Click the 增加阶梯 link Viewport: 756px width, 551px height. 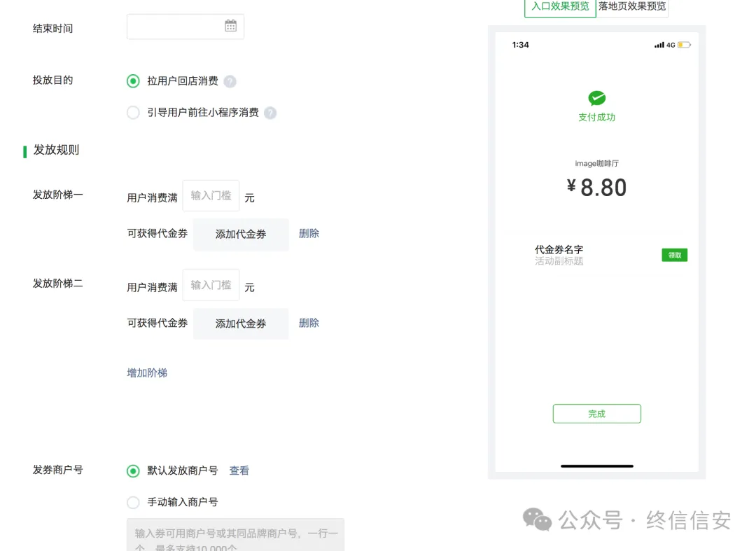[x=146, y=372]
